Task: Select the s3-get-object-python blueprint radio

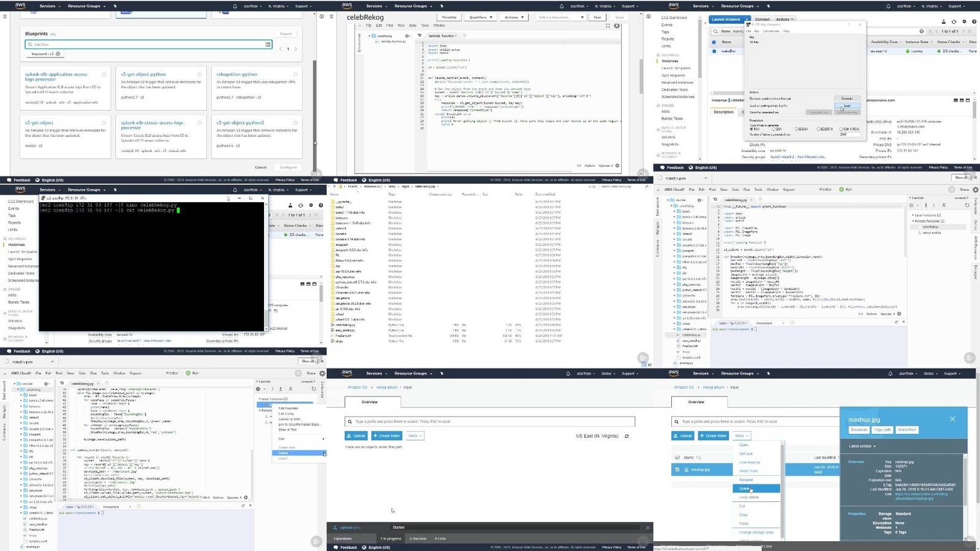Action: (199, 74)
